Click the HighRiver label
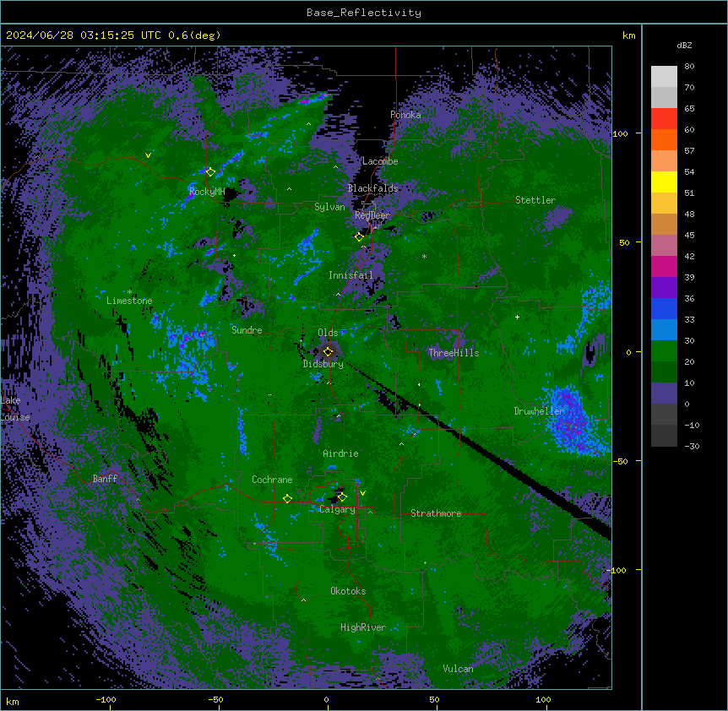Screen dimensions: 728x711 point(363,627)
